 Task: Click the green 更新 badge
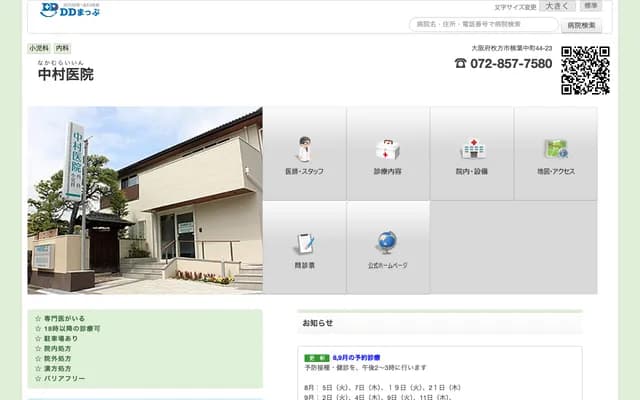click(317, 358)
